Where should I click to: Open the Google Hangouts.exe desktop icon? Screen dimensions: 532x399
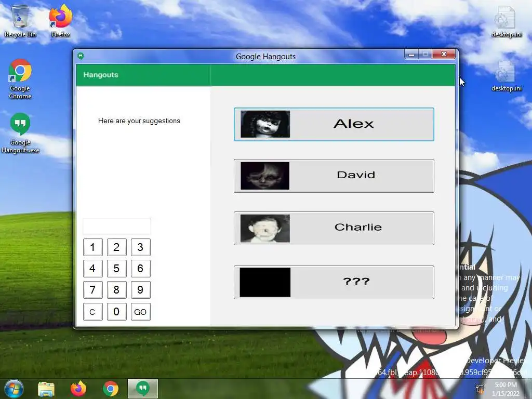(x=20, y=133)
